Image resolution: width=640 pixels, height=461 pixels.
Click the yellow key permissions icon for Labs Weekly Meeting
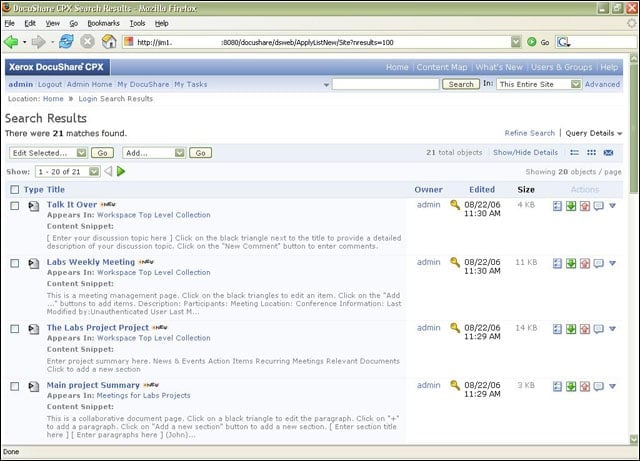point(455,263)
